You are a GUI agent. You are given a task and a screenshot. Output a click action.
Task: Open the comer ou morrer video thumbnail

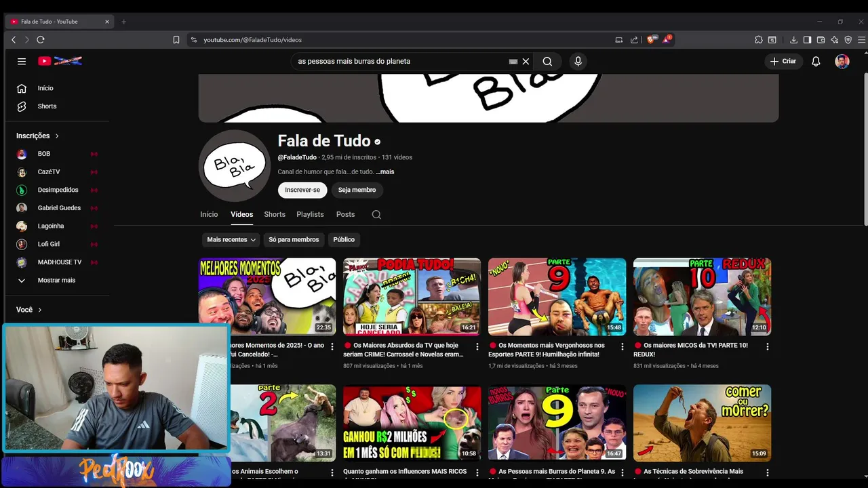tap(702, 423)
